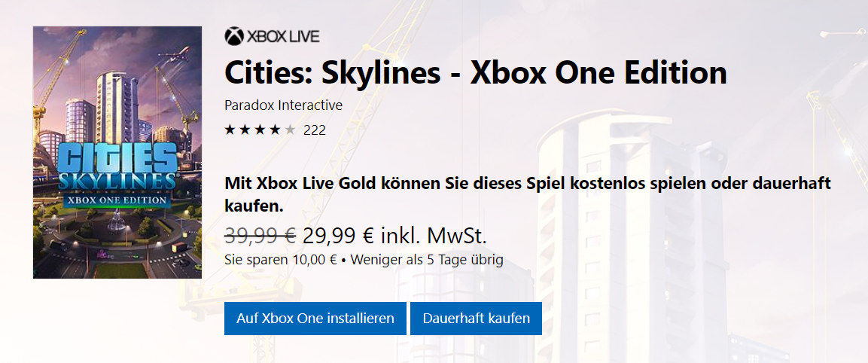Click the fifth gray rating star
Viewport: 868px width, 363px height.
point(290,130)
